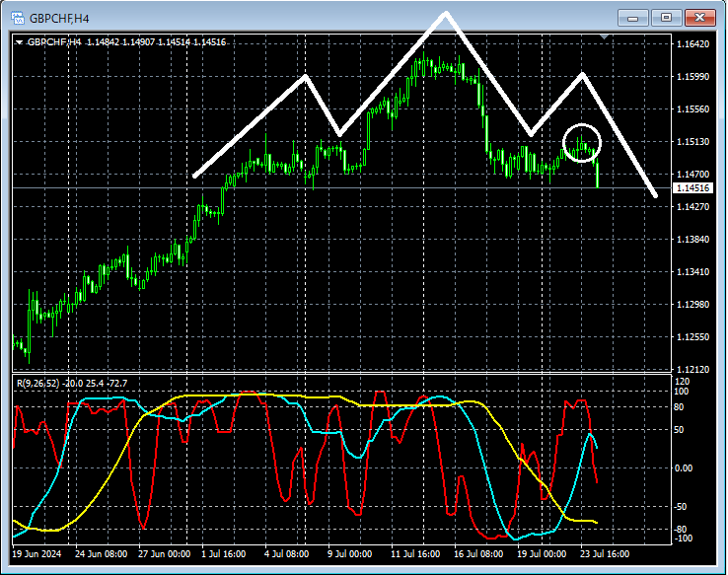Click the 1.14516 current price label
This screenshot has height=575, width=728.
pyautogui.click(x=692, y=187)
